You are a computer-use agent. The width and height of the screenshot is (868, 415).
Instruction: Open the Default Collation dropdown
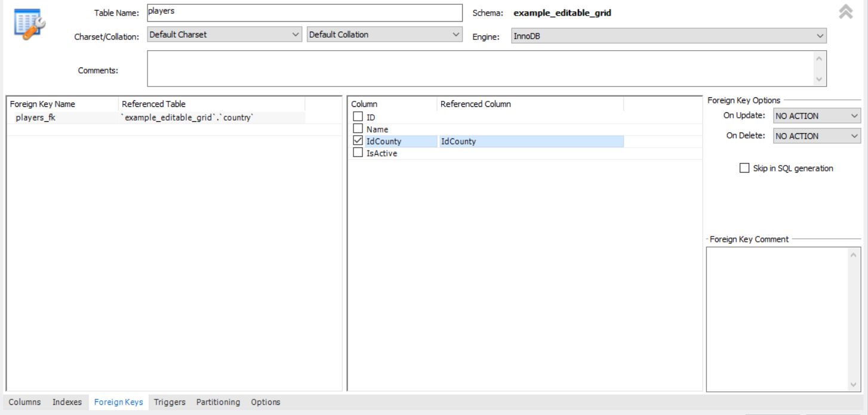(384, 35)
